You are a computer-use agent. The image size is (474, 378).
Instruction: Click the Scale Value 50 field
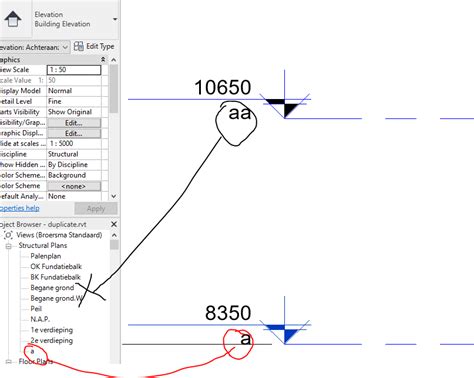(x=74, y=80)
